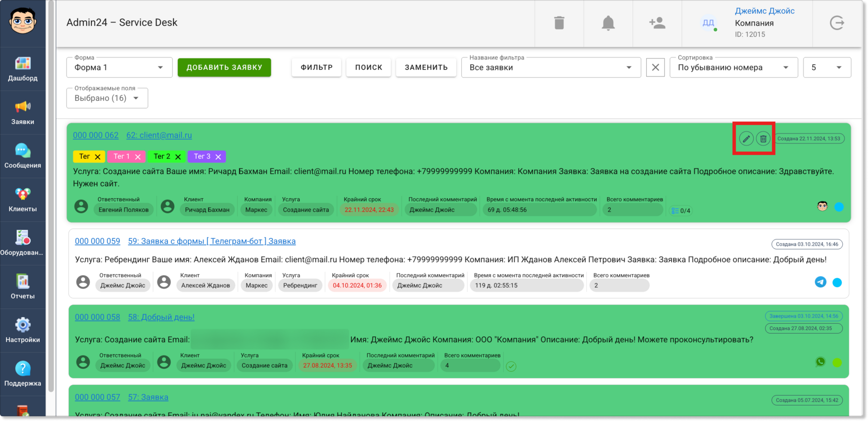Open 58: Добрый день! link
868x421 pixels.
[x=161, y=317]
